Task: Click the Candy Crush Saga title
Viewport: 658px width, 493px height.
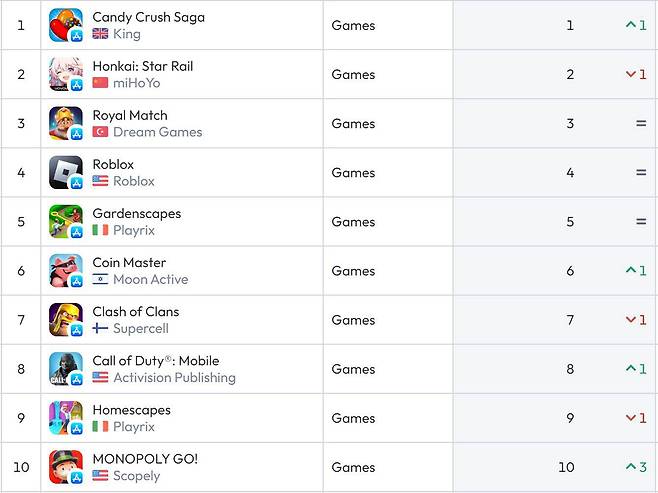Action: [x=148, y=17]
